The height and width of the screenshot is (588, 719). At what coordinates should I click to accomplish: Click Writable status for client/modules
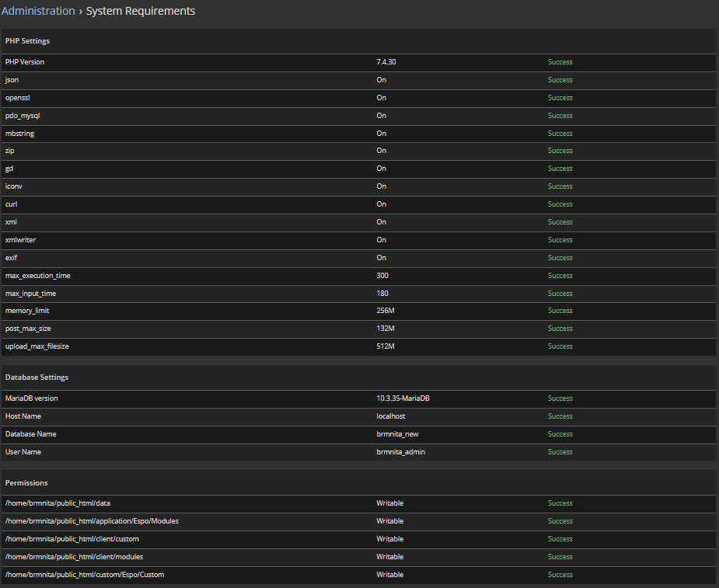(x=390, y=557)
